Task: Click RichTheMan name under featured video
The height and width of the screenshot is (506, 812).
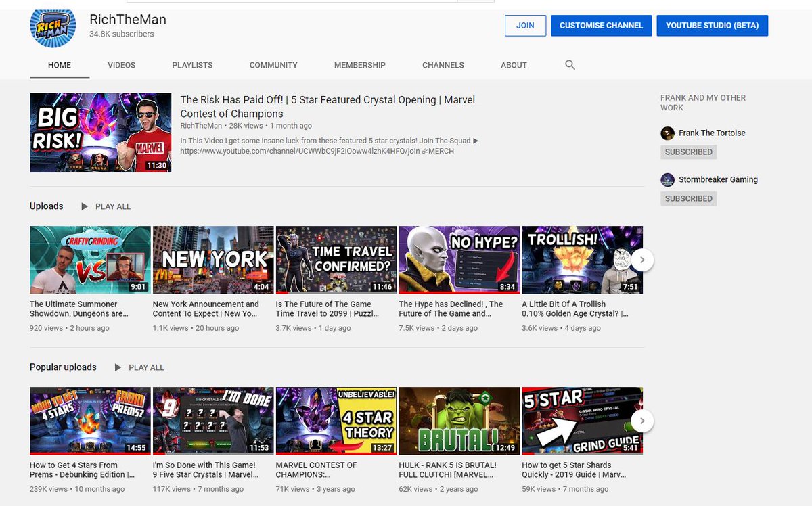Action: 201,126
